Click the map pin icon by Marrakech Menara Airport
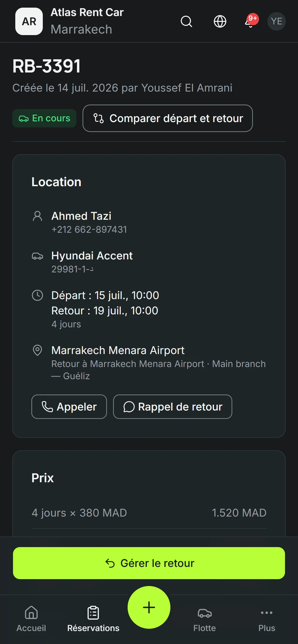The image size is (298, 644). (x=37, y=350)
